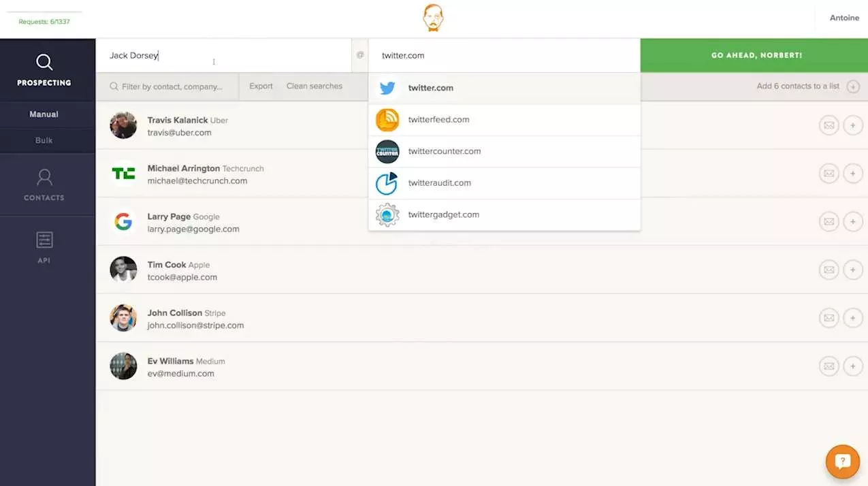
Task: Click the Twitter bird suggestion logo
Action: pyautogui.click(x=387, y=88)
